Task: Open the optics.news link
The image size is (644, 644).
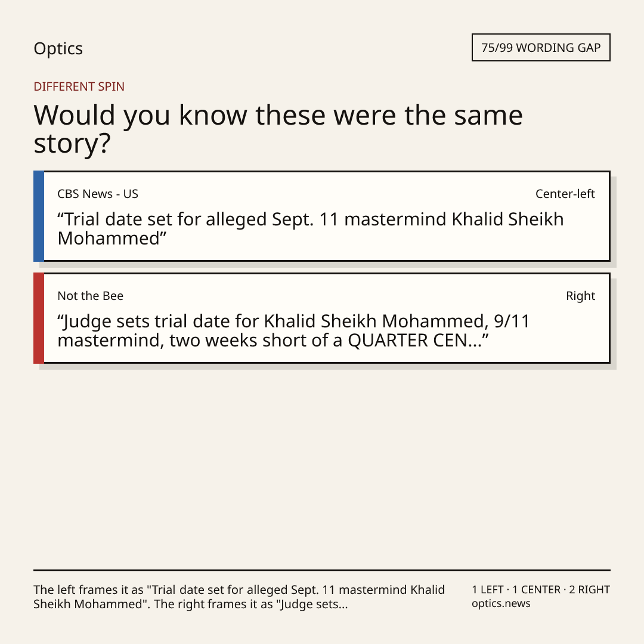Action: click(x=501, y=603)
